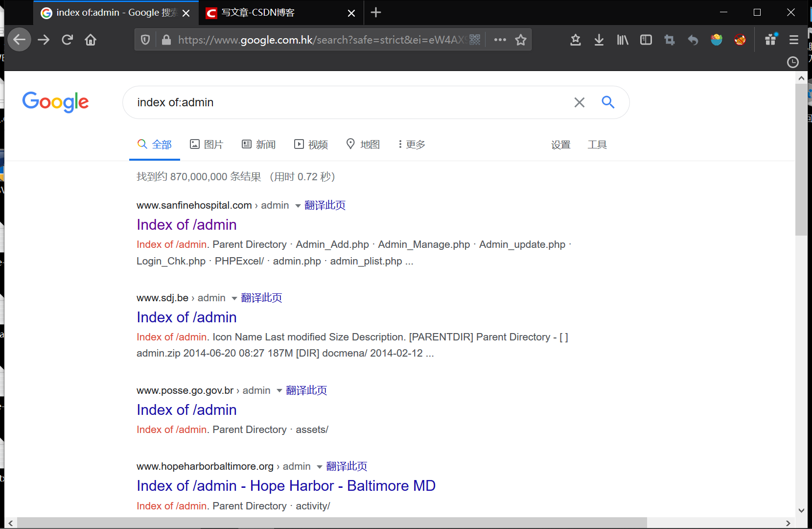Click the fruit bowl extension icon
Image resolution: width=812 pixels, height=529 pixels.
click(716, 40)
